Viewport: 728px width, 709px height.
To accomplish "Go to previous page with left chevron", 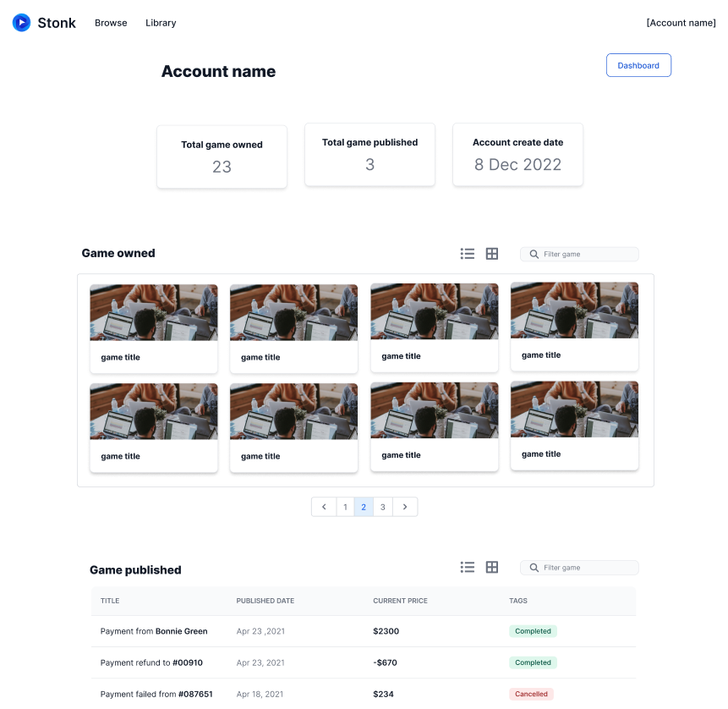I will pos(324,507).
